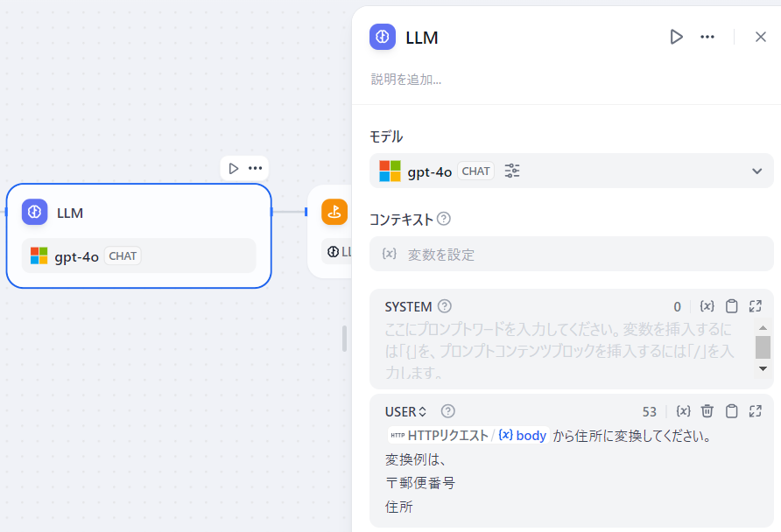The image size is (781, 532).
Task: Click the USER prompt character count 53
Action: click(649, 411)
